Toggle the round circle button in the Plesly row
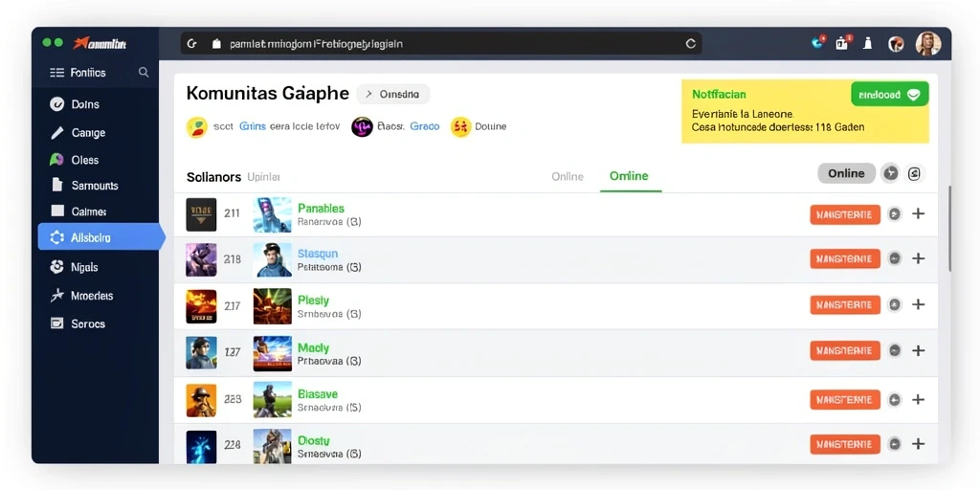Image resolution: width=980 pixels, height=490 pixels. 895,304
